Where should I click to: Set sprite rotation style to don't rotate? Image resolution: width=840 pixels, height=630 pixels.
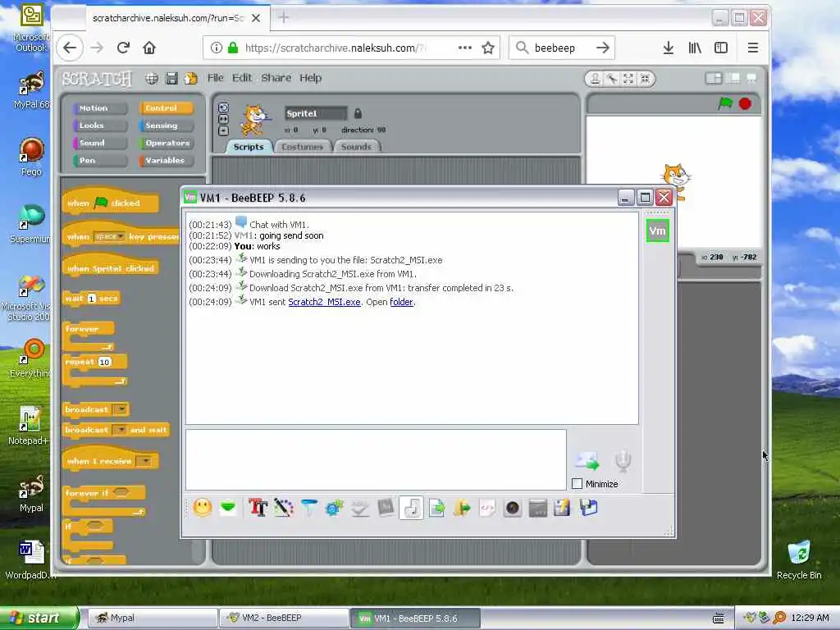point(223,130)
